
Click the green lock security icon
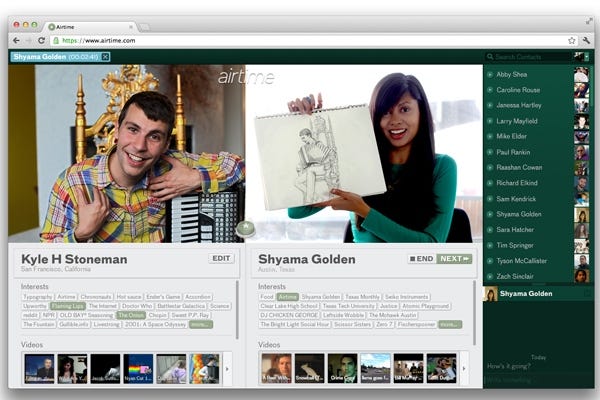(56, 40)
